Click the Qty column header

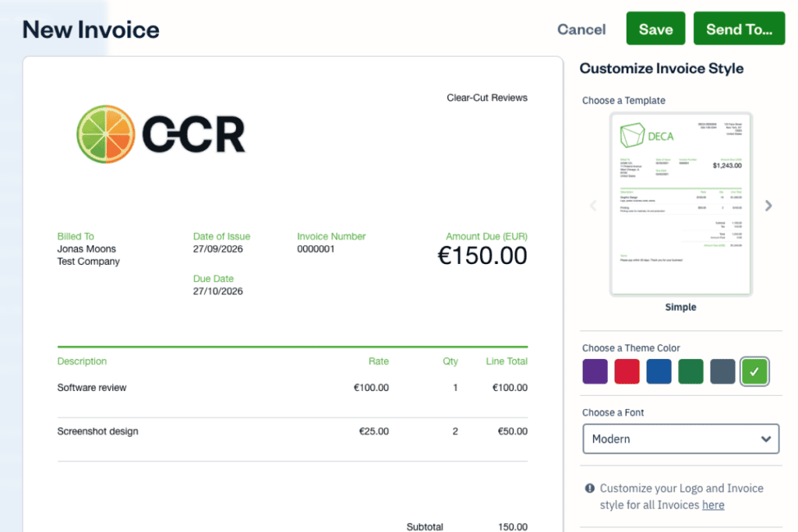point(450,361)
